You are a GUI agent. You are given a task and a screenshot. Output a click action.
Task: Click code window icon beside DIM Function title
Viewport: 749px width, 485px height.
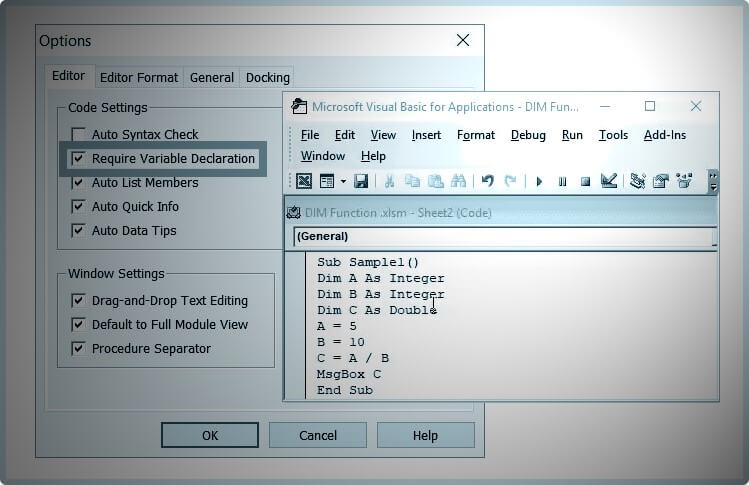293,213
